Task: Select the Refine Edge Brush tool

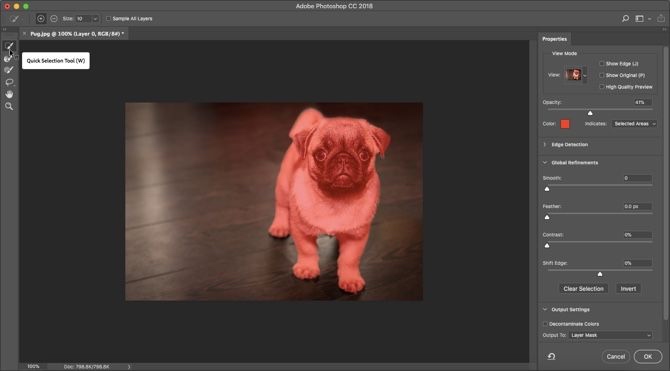Action: click(9, 58)
